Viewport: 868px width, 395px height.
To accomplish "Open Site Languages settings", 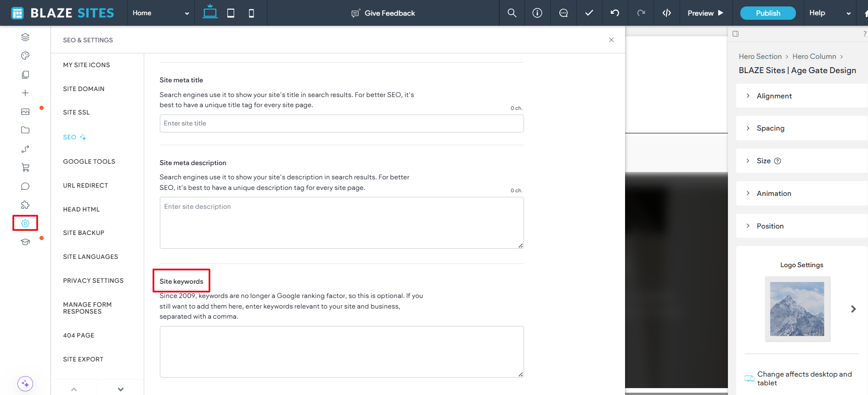I will click(x=90, y=257).
